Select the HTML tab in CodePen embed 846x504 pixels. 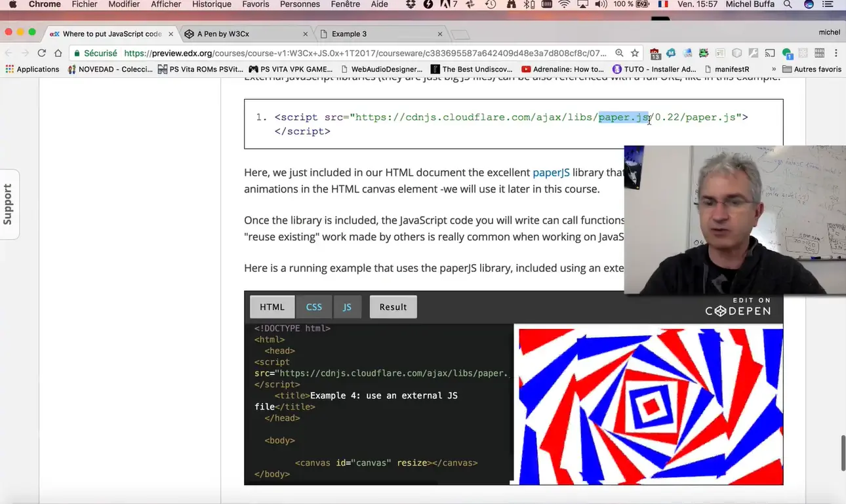point(272,307)
